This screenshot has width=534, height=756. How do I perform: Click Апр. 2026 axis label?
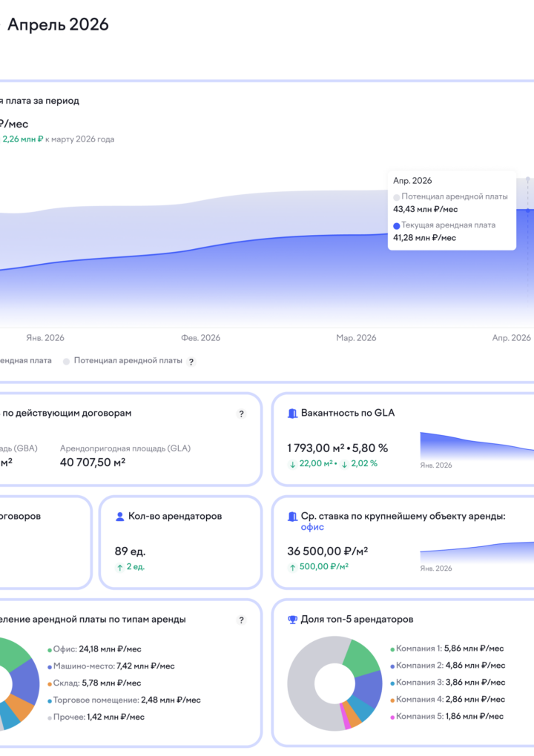pyautogui.click(x=511, y=338)
